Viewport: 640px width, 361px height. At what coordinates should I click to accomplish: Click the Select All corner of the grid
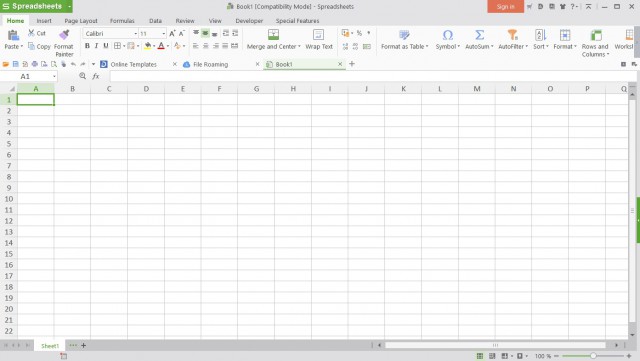pos(9,89)
